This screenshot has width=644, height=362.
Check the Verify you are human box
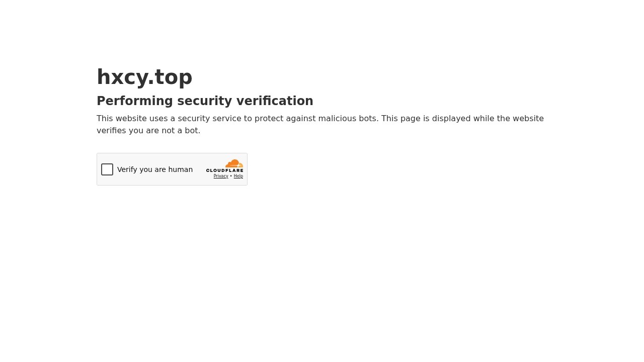[x=107, y=169]
